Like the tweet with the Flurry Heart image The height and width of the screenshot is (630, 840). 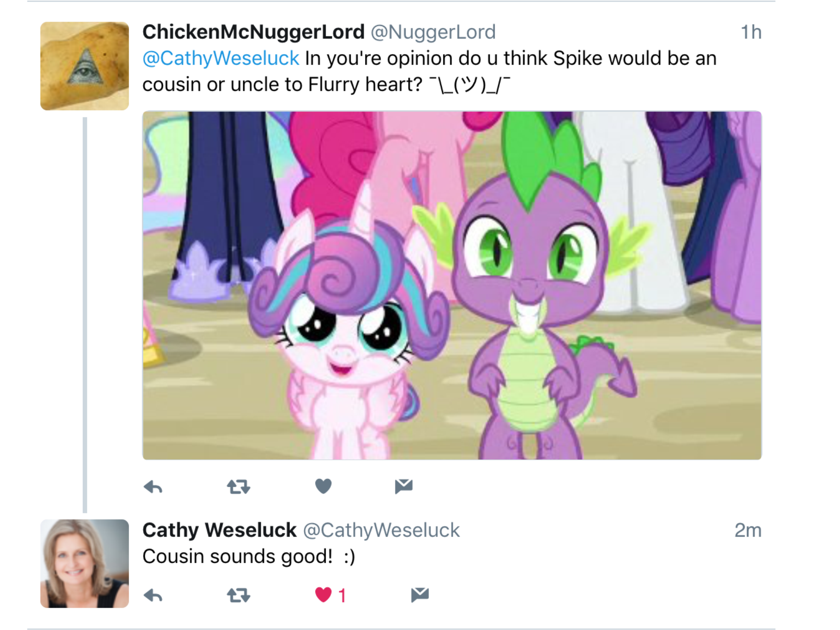[323, 486]
